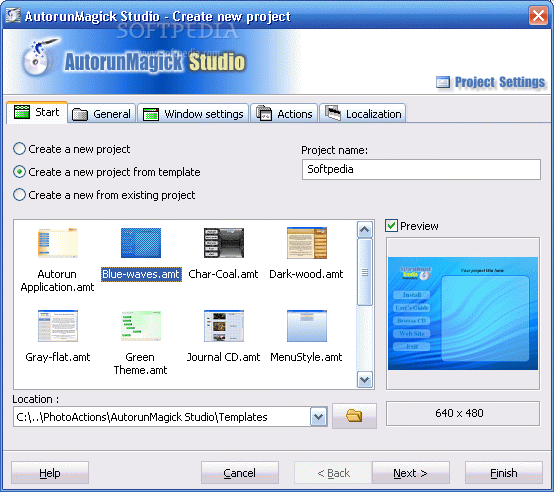Select the Blue-waves.amt template thumbnail
Screen dimensions: 554x492
[x=141, y=243]
